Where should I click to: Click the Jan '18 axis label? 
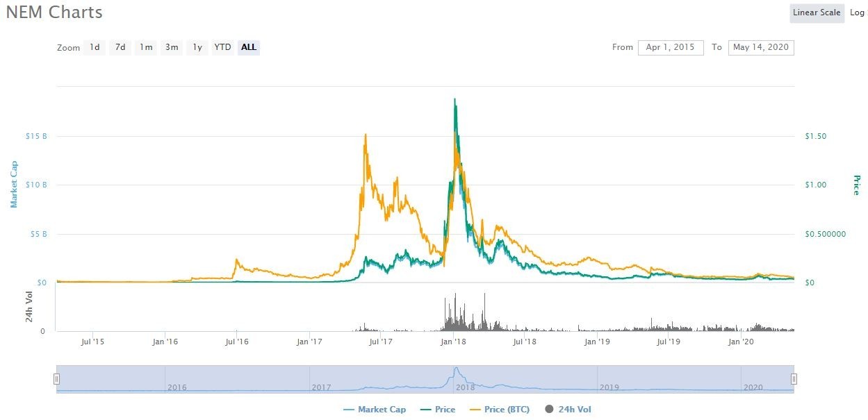click(x=453, y=342)
